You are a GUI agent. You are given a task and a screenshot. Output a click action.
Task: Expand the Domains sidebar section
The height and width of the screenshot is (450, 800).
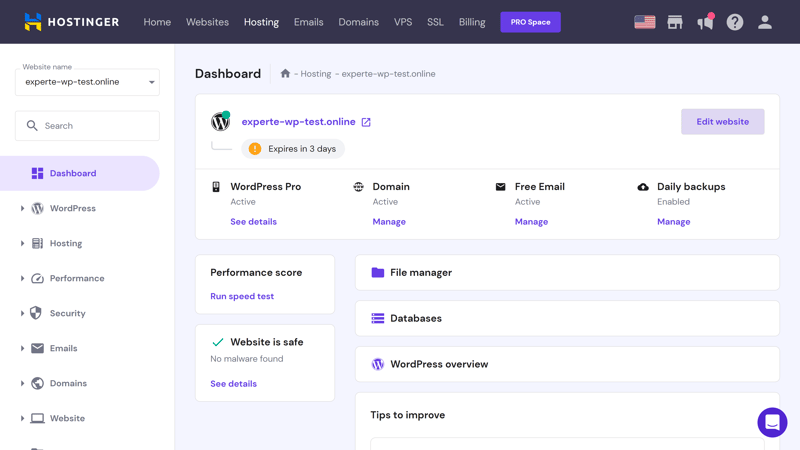tap(22, 383)
